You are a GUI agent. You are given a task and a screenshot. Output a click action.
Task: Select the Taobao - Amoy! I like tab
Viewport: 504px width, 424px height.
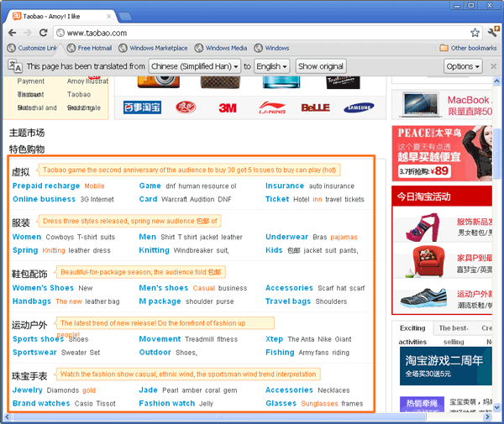tap(61, 16)
